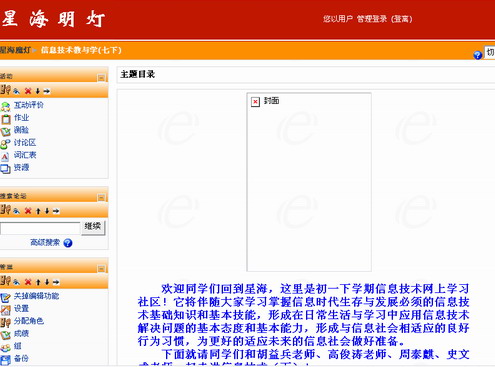
Task: Collapse the 搜索论坛 block
Action: 101,198
